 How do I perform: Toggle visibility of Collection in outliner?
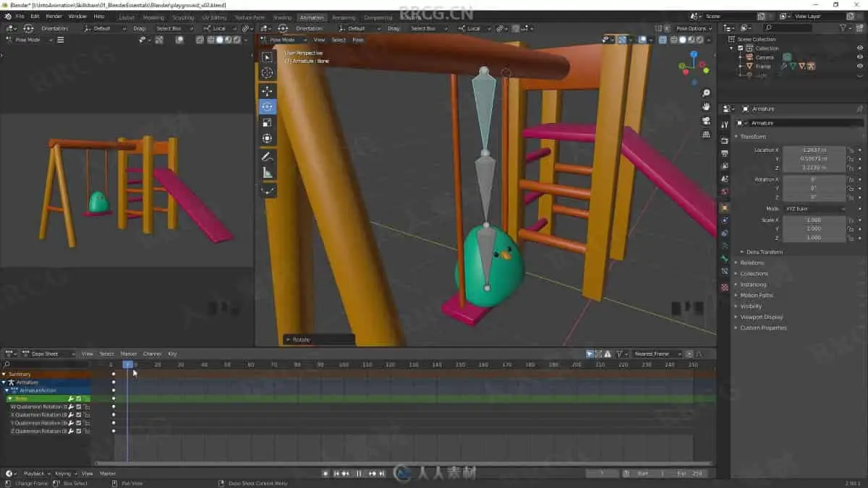[x=860, y=48]
